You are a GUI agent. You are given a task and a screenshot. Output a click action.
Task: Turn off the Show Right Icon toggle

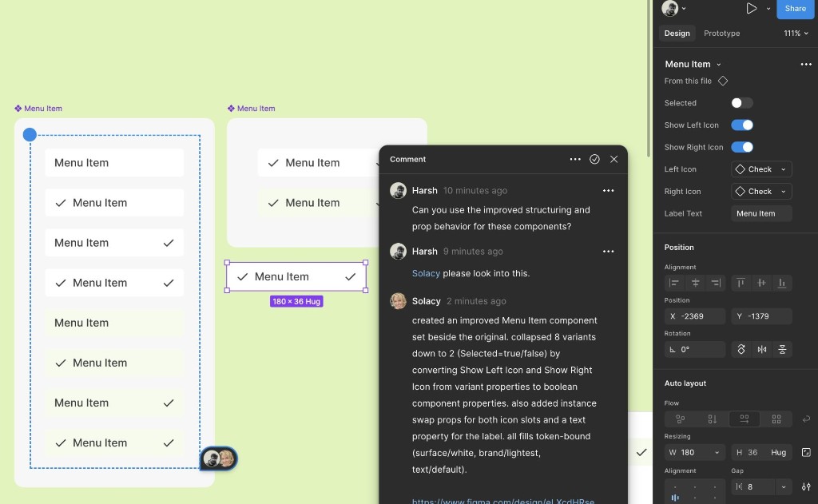click(743, 147)
